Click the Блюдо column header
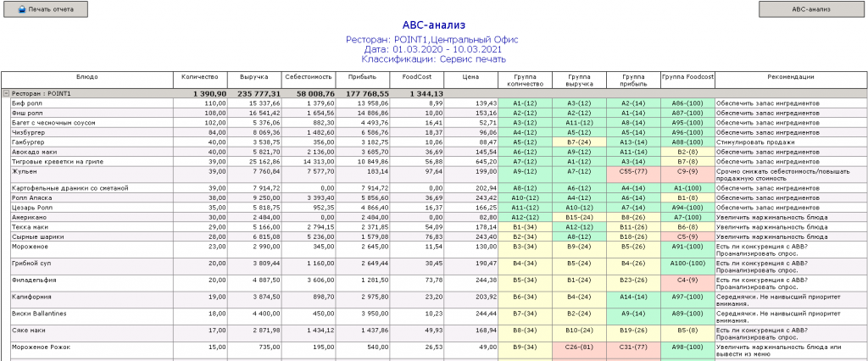The height and width of the screenshot is (361, 868). 86,78
